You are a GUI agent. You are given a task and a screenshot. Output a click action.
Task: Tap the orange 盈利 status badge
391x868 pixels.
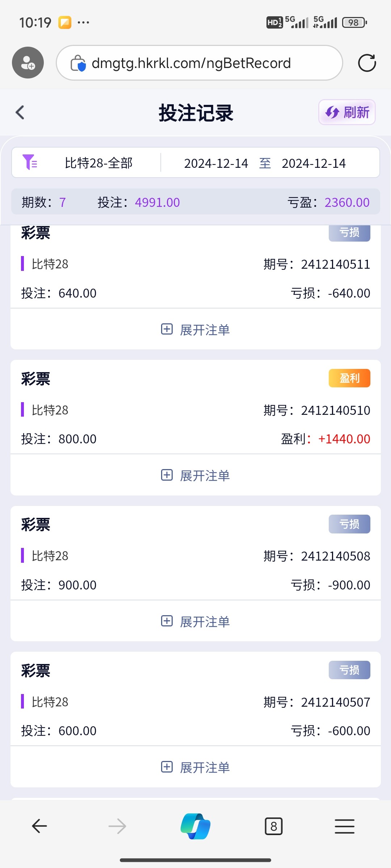tap(349, 378)
